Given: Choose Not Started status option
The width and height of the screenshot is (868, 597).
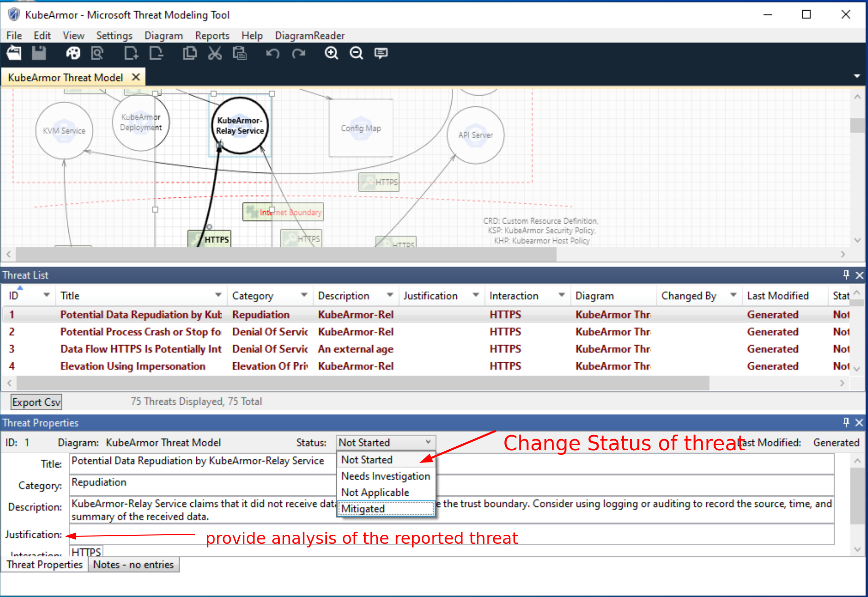Looking at the screenshot, I should pos(386,460).
